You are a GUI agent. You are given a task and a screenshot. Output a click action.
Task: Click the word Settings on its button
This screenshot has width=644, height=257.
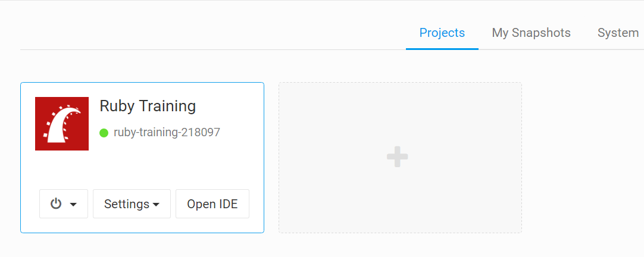(x=127, y=204)
